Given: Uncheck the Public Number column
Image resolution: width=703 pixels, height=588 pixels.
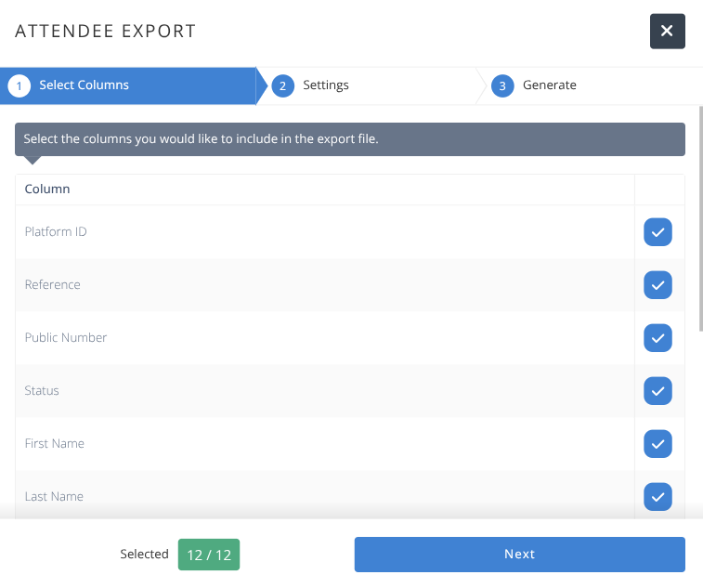Looking at the screenshot, I should click(x=657, y=338).
